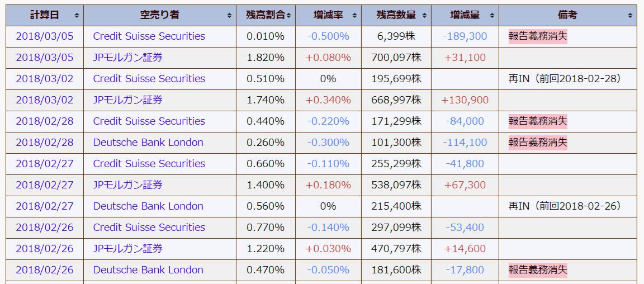Click the 計算日 column header text
This screenshot has height=284, width=644.
point(44,15)
